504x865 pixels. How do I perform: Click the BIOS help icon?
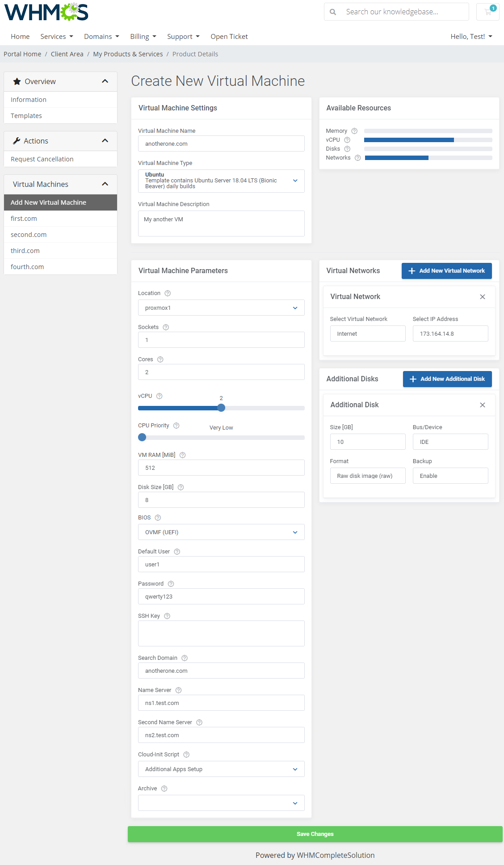(x=158, y=518)
